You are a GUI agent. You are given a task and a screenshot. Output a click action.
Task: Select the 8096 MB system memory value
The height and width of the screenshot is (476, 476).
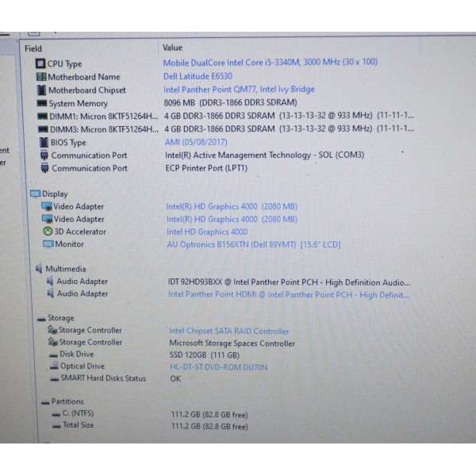pyautogui.click(x=230, y=102)
